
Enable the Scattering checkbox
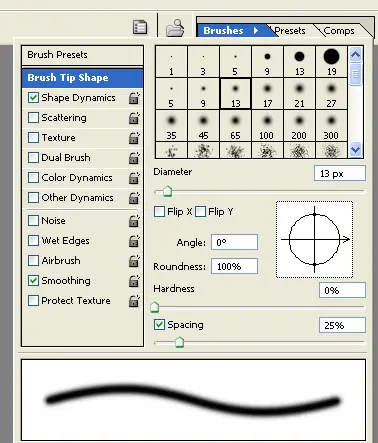pyautogui.click(x=33, y=118)
